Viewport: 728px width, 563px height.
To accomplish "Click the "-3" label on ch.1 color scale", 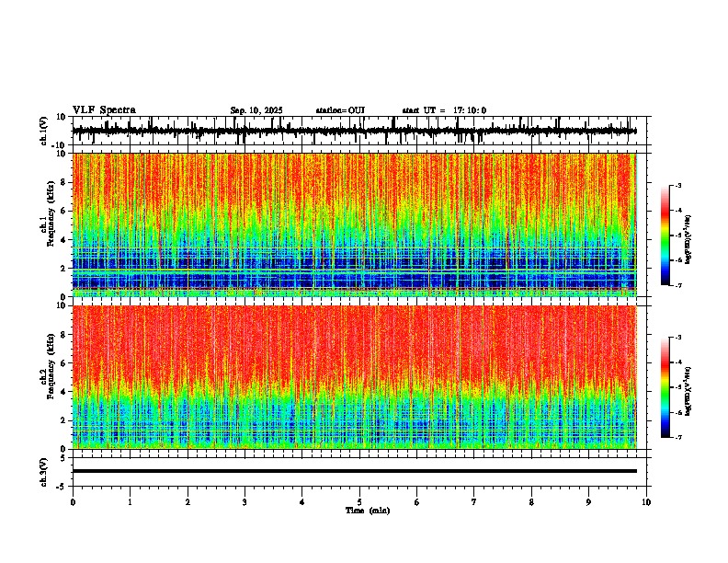I will click(x=678, y=185).
